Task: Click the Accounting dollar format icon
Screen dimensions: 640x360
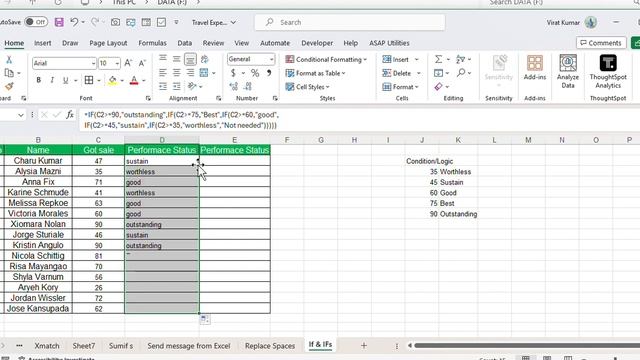Action: (x=233, y=73)
